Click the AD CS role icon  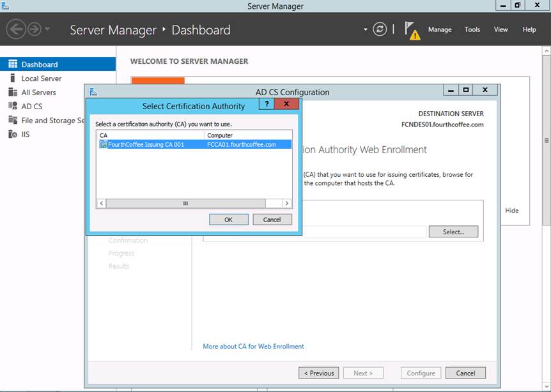(13, 107)
